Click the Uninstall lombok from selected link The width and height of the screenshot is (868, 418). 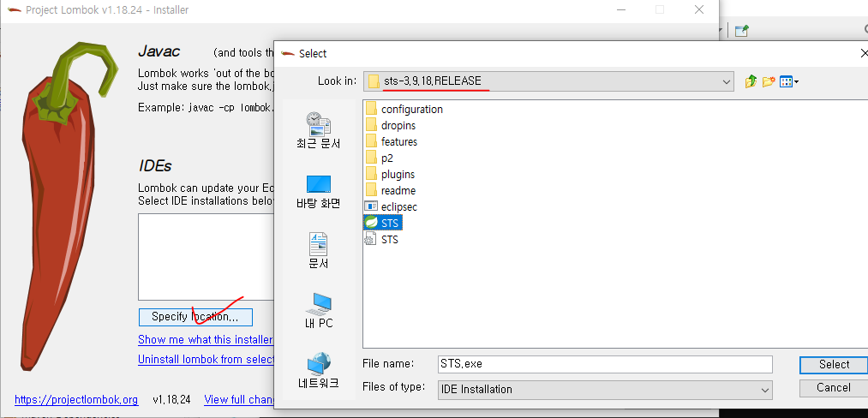[x=206, y=359]
